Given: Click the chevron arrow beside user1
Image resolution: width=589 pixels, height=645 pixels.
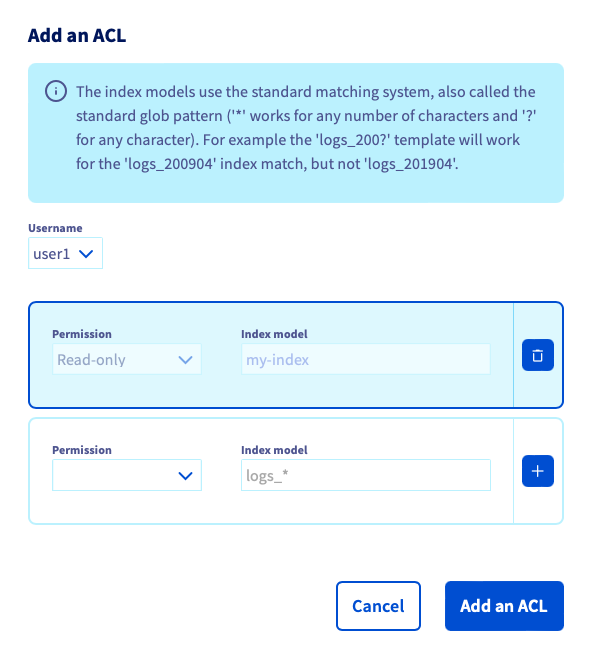Looking at the screenshot, I should [x=86, y=254].
